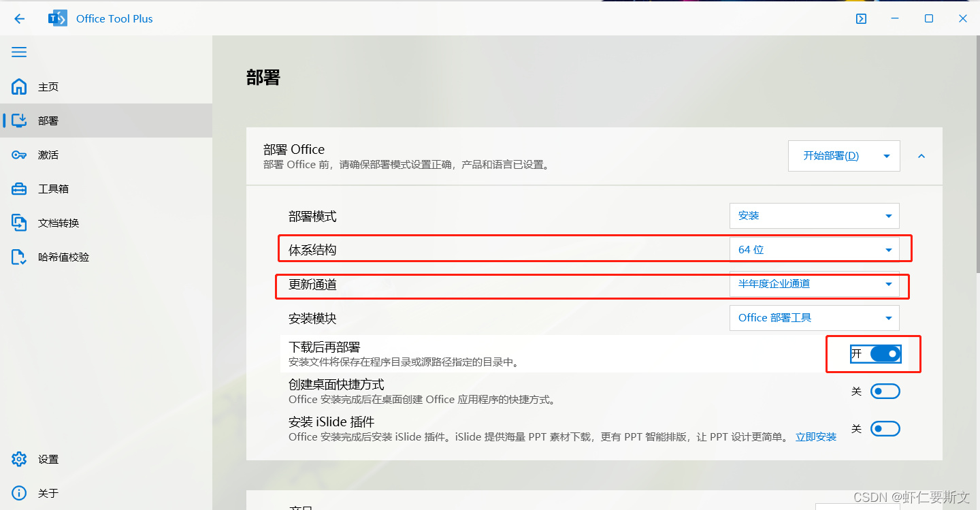
Task: Click the 安装 iSlide 插件 label
Action: click(x=331, y=422)
